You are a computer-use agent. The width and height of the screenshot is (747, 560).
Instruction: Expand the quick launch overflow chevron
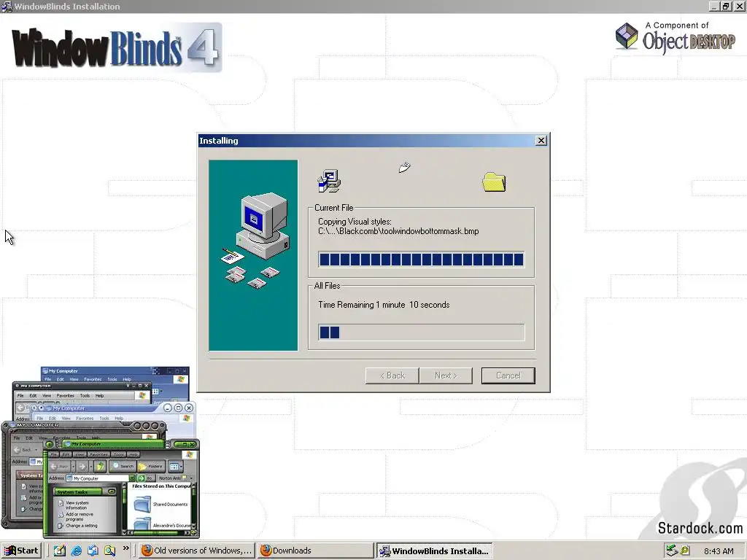[x=125, y=548]
